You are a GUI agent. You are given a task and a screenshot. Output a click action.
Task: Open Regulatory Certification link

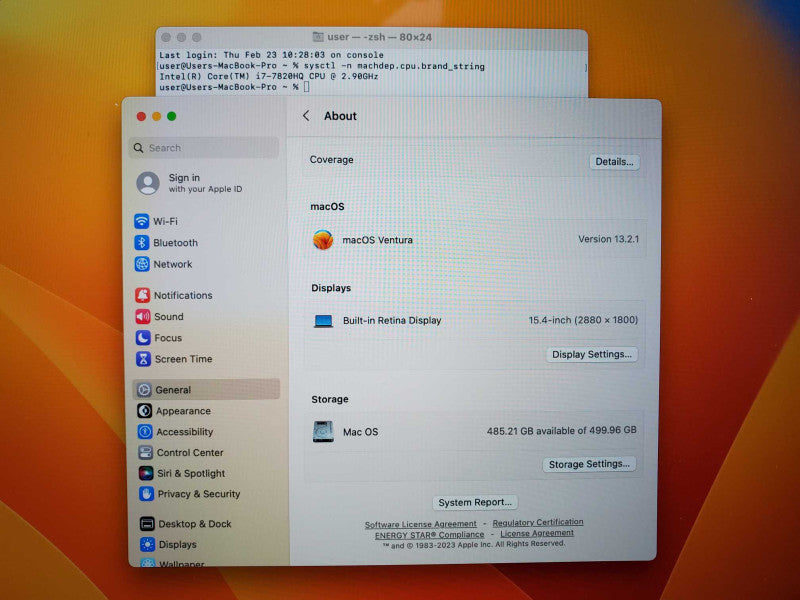(x=538, y=522)
